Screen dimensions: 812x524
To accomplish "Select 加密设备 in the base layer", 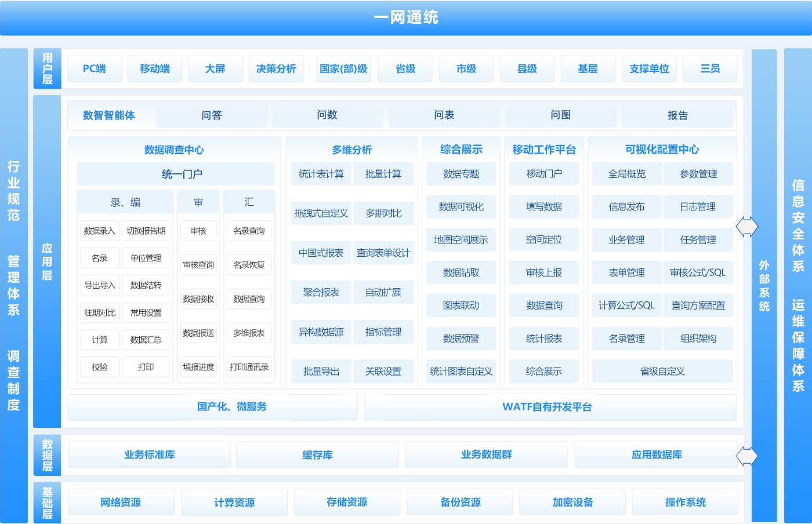I will (572, 503).
